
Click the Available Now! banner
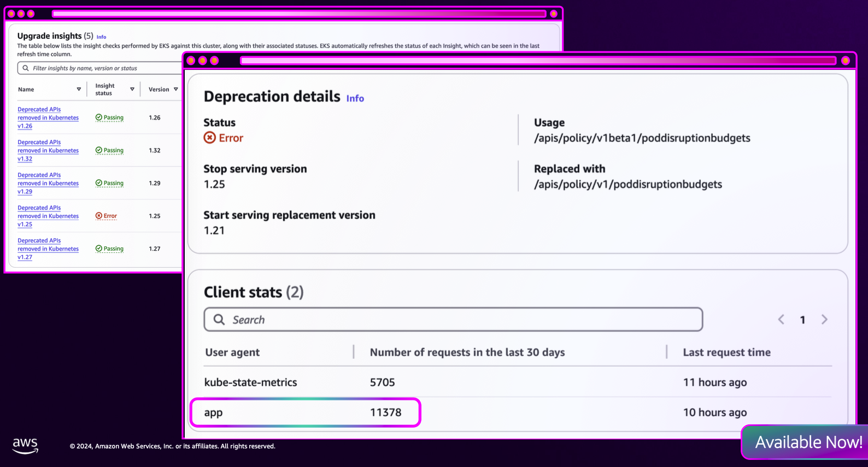click(805, 442)
